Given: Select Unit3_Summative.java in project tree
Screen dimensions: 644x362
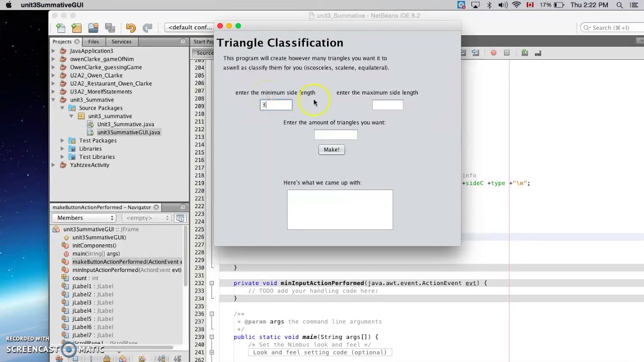Looking at the screenshot, I should click(126, 124).
